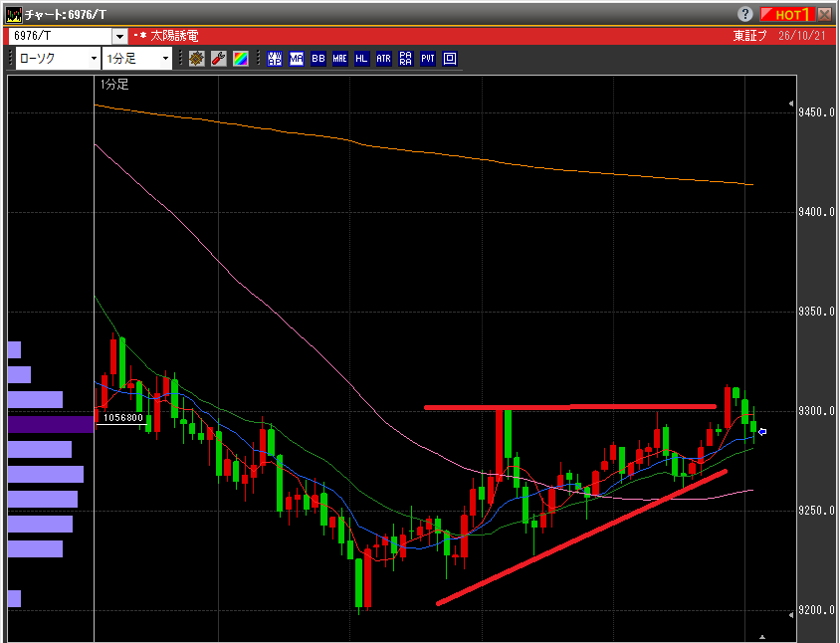This screenshot has width=840, height=643.
Task: Click the 9300.0 price axis label
Action: click(816, 411)
